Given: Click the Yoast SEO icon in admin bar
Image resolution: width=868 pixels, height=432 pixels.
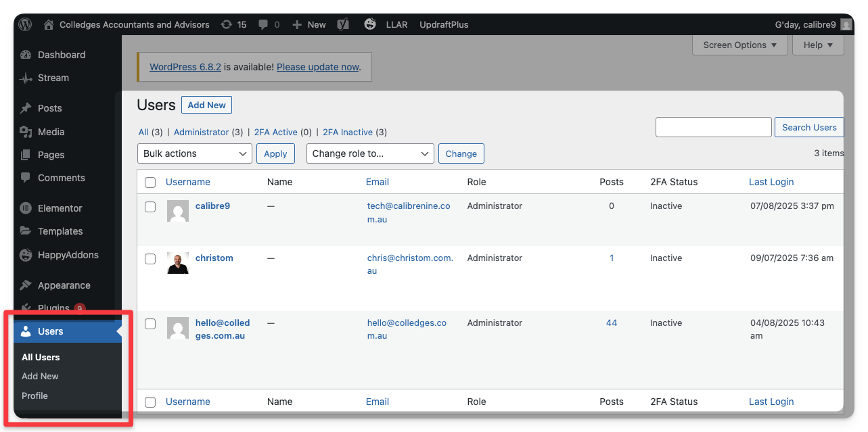Looking at the screenshot, I should pos(343,24).
